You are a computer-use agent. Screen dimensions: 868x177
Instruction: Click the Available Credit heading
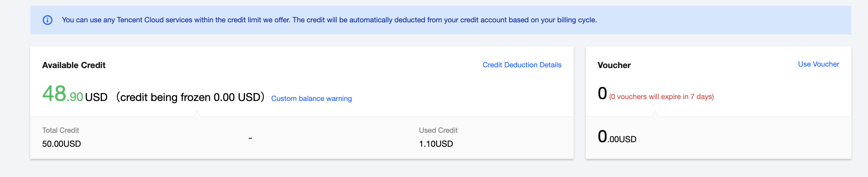[74, 65]
